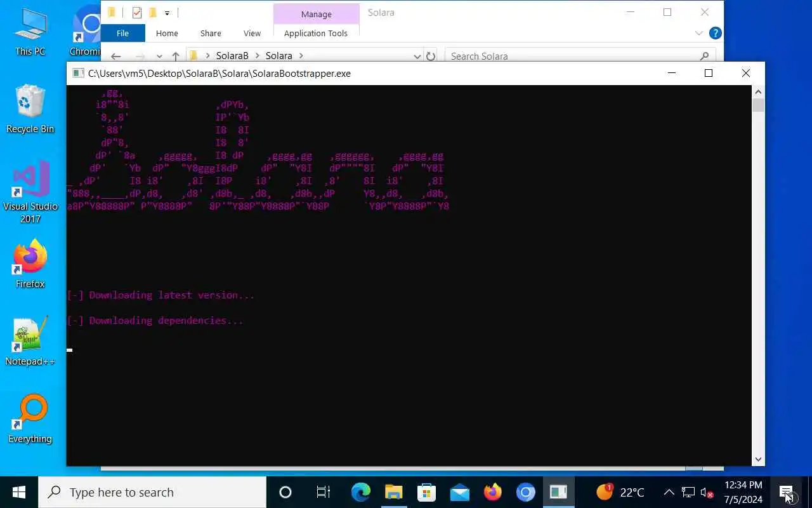This screenshot has width=812, height=508.
Task: Click the Explorer new folder quick access icon
Action: [153, 13]
